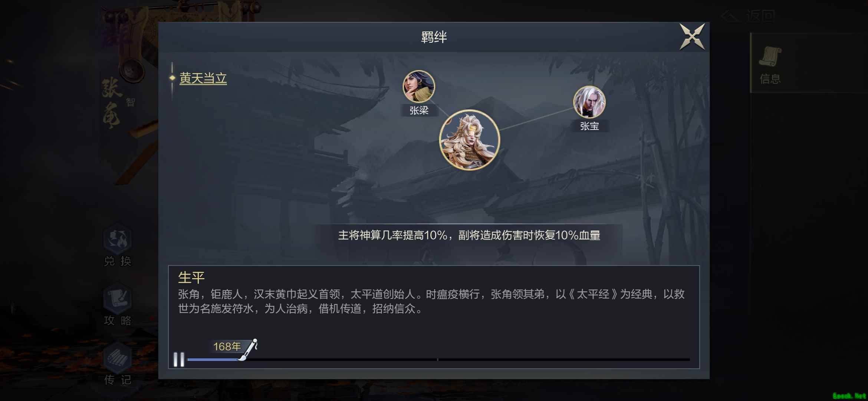Jump to the middle of the biography timeline

click(x=438, y=359)
